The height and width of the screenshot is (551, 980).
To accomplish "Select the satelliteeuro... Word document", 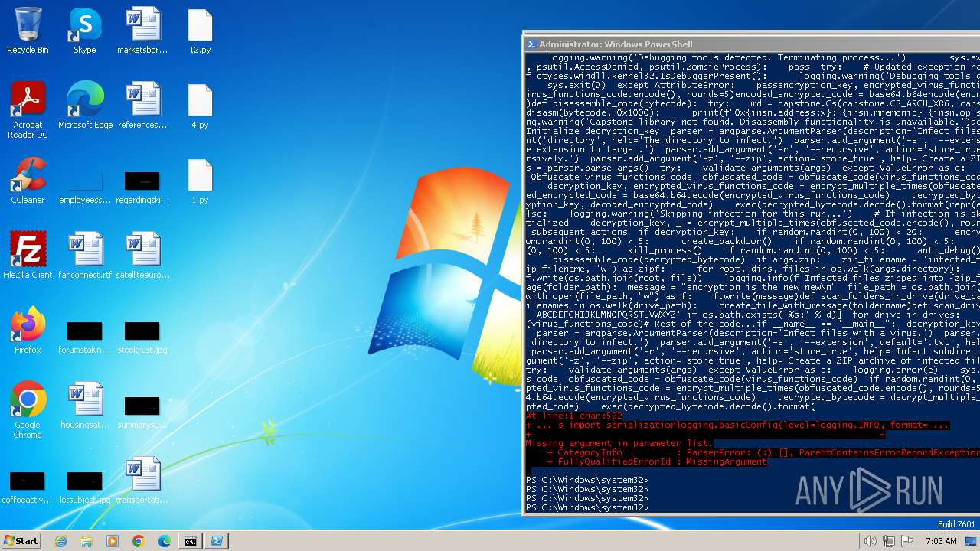I will pyautogui.click(x=142, y=256).
